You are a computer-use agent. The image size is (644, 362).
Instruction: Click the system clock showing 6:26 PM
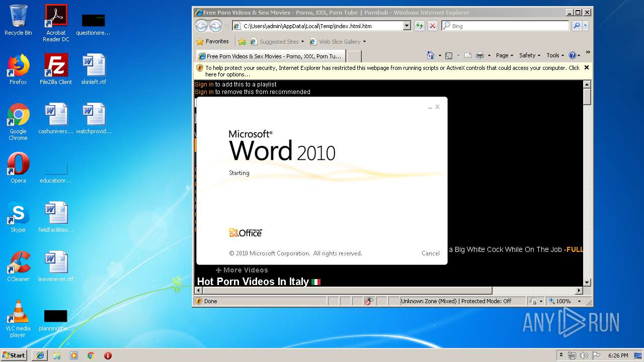tap(618, 355)
